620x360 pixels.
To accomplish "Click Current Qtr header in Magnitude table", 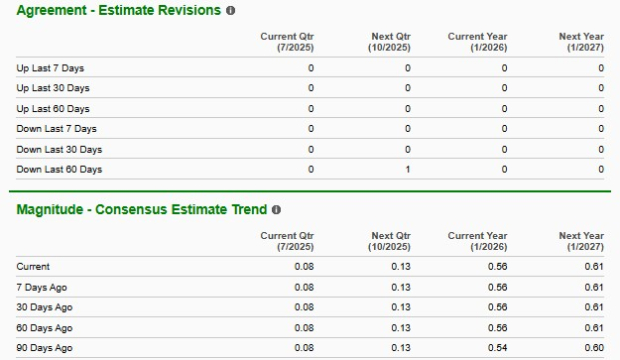I will pos(287,241).
